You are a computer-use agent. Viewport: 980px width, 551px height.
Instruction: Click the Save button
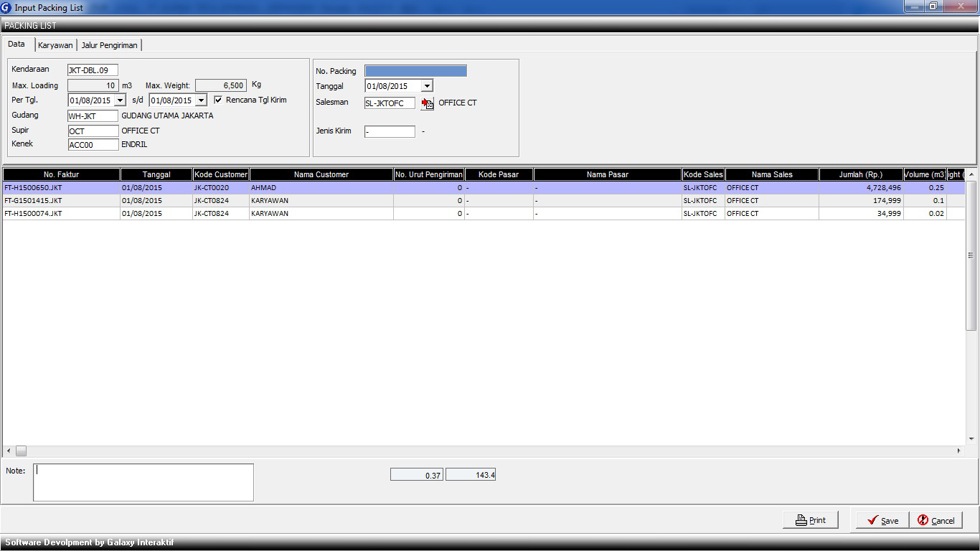[882, 520]
